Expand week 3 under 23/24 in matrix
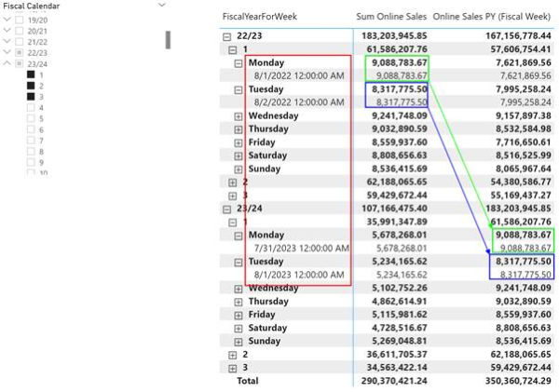The image size is (559, 392). (x=233, y=368)
